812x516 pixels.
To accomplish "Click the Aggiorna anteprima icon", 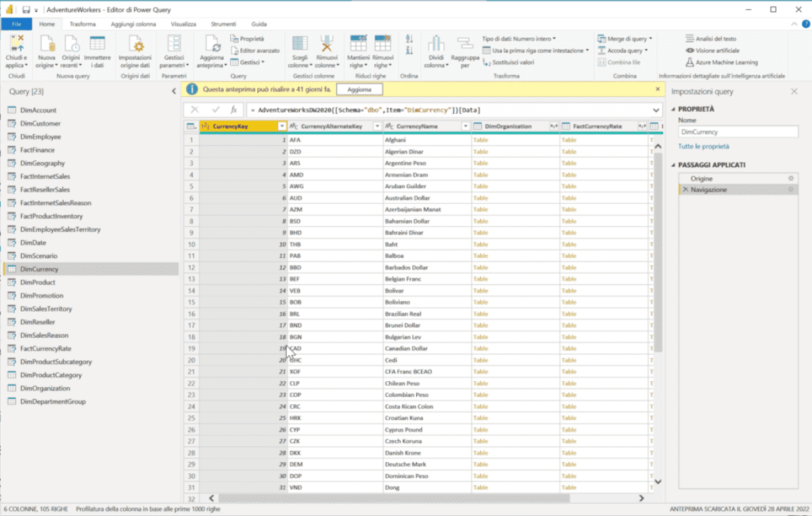I will click(x=212, y=44).
